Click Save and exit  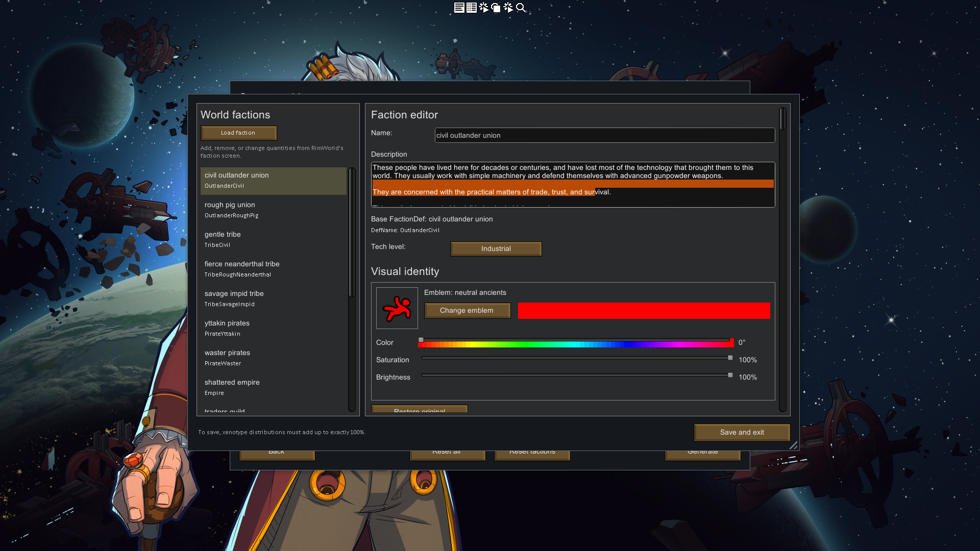coord(742,433)
